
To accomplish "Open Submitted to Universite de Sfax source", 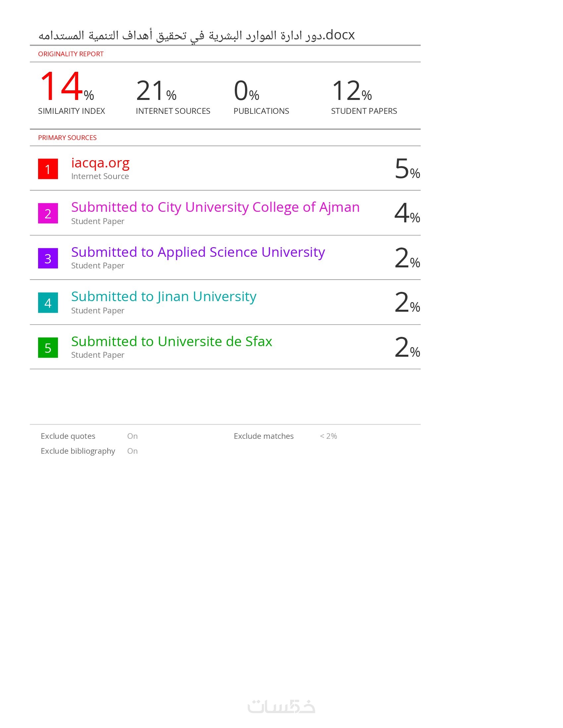I will coord(172,341).
